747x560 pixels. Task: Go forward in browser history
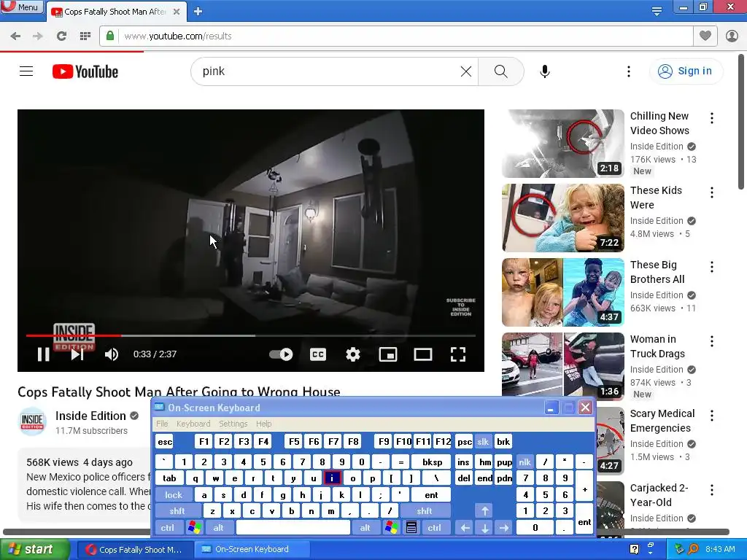pyautogui.click(x=38, y=36)
